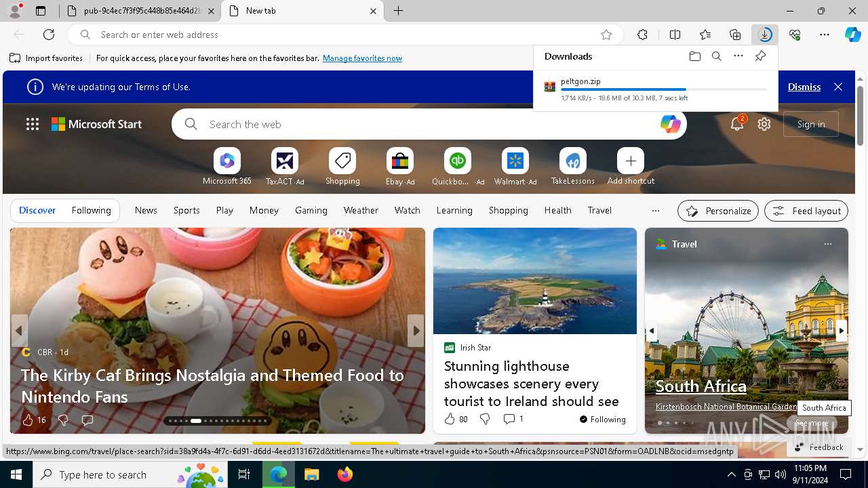This screenshot has height=488, width=868.
Task: Open the TaxACT ad shortcut
Action: [x=285, y=167]
